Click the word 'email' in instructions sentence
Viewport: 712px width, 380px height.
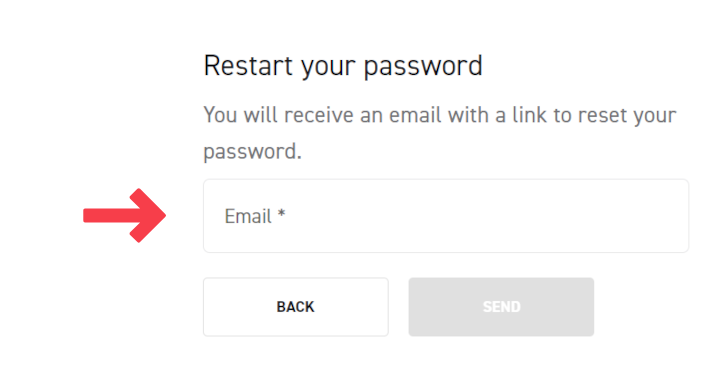tap(415, 114)
